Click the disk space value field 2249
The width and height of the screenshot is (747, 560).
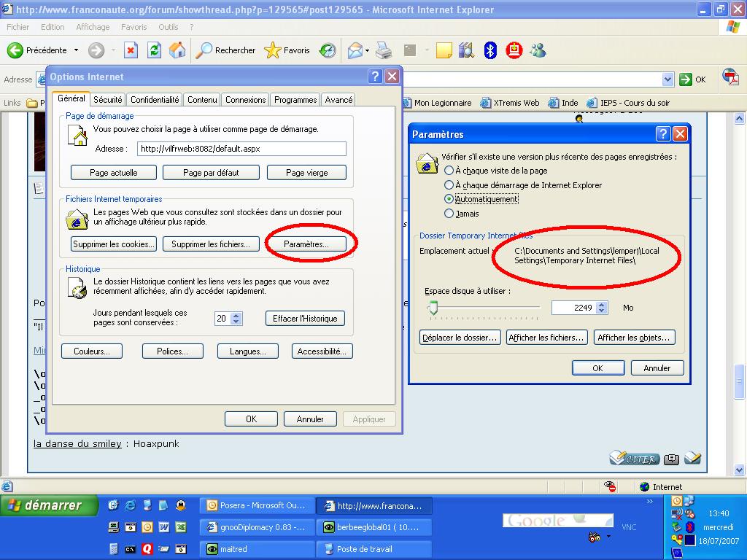[574, 308]
